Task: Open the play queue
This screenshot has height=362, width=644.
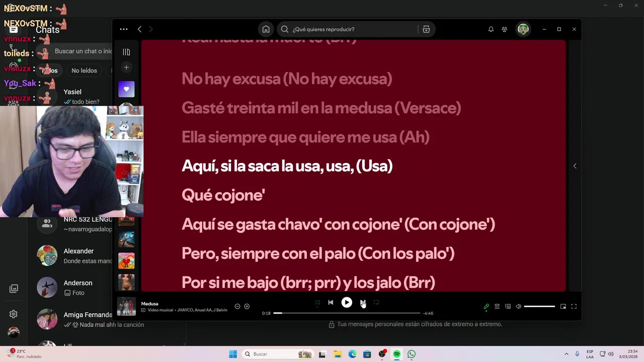Action: coord(497,306)
